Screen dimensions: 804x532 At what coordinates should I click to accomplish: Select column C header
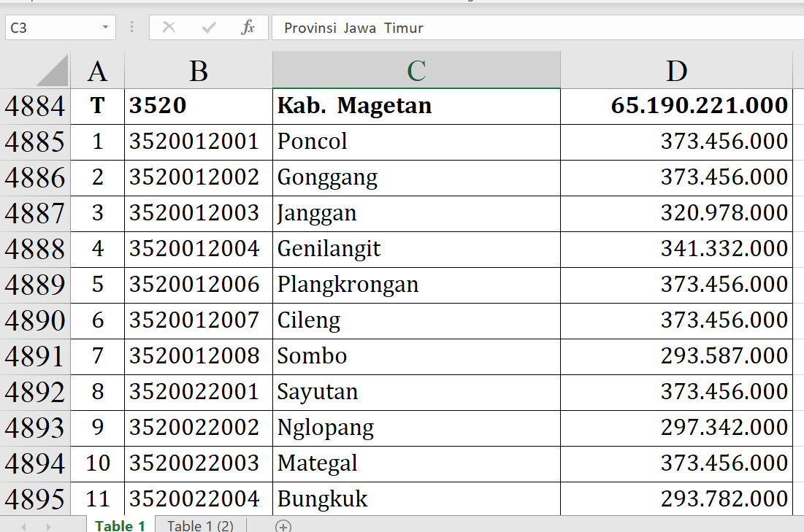click(416, 71)
